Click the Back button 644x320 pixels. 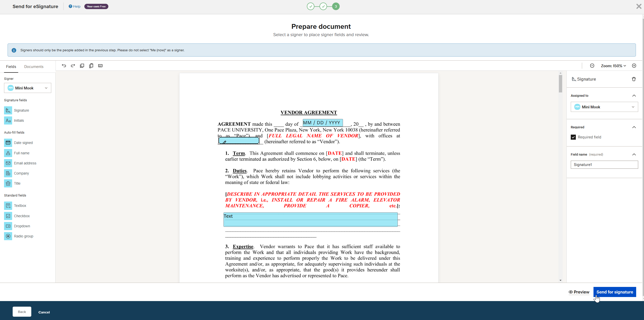(22, 312)
